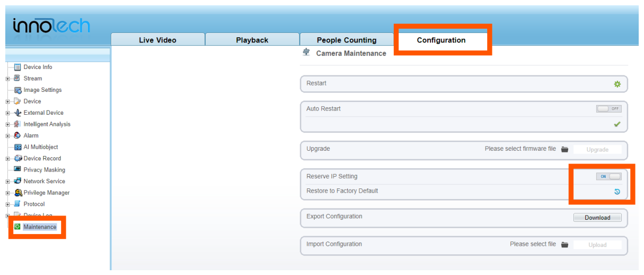Click the green Restart gear icon
The height and width of the screenshot is (275, 644).
[617, 84]
